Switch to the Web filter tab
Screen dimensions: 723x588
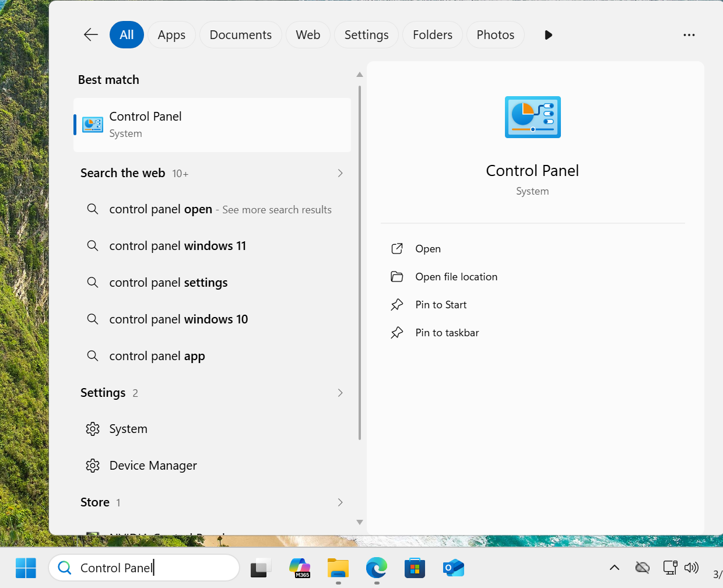point(308,35)
